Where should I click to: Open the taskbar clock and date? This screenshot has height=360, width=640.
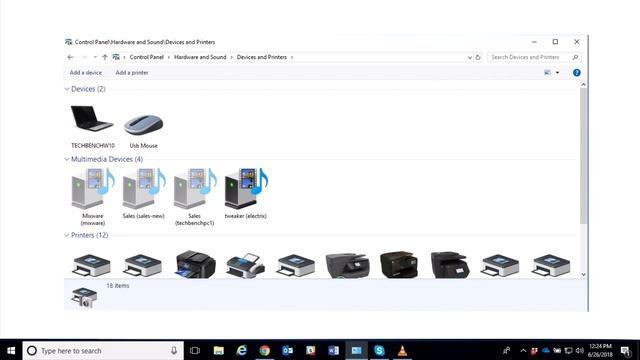click(x=600, y=350)
